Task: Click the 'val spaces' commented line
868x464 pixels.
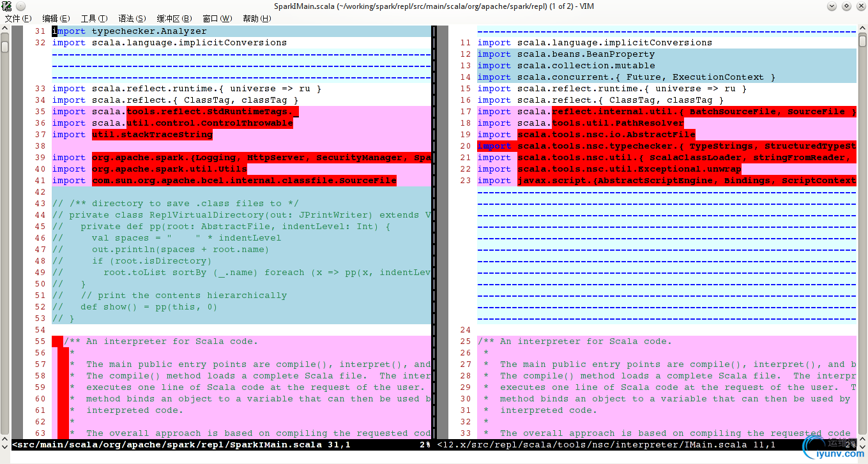Action: tap(166, 238)
